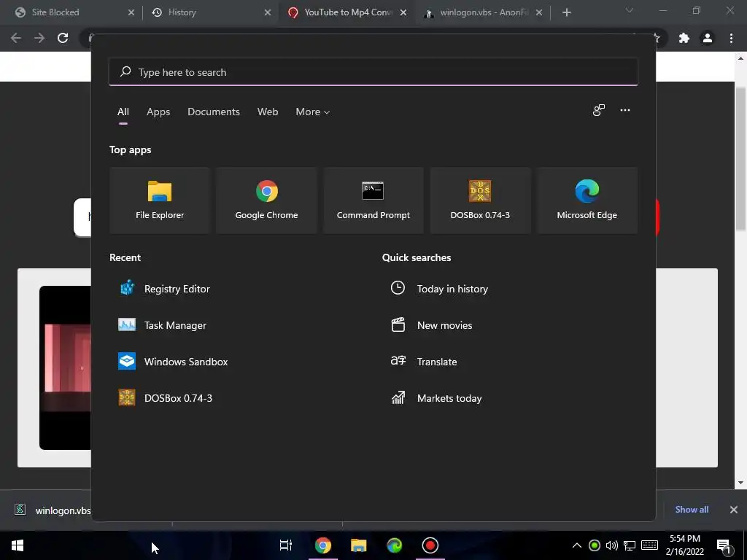Close the downloads bar
Viewport: 747px width, 560px height.
(x=734, y=510)
